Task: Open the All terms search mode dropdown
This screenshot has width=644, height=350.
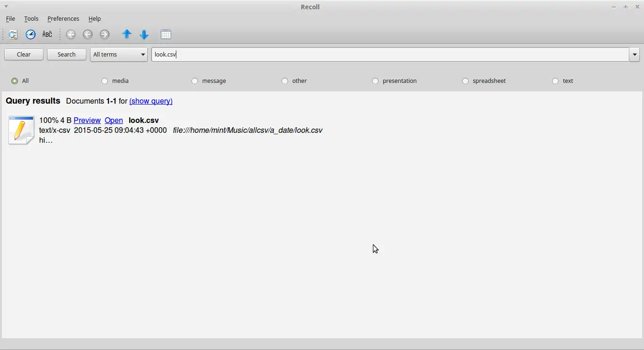Action: coord(119,55)
